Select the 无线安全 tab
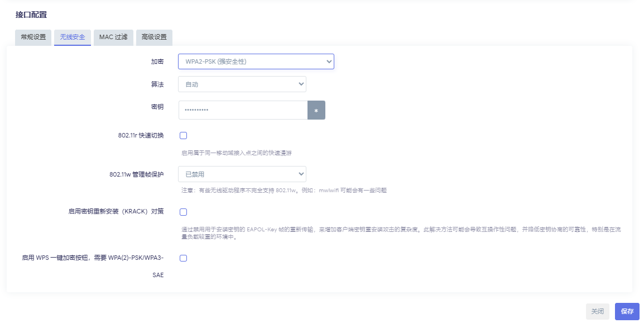 tap(73, 37)
